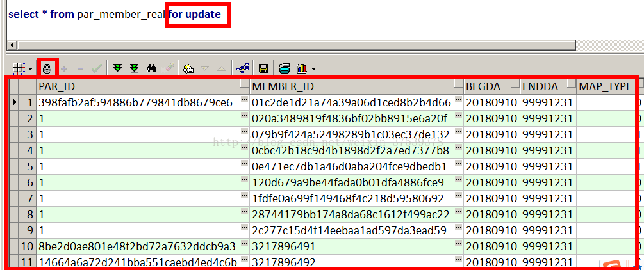
Task: Click the BEGDA column header
Action: pos(492,86)
